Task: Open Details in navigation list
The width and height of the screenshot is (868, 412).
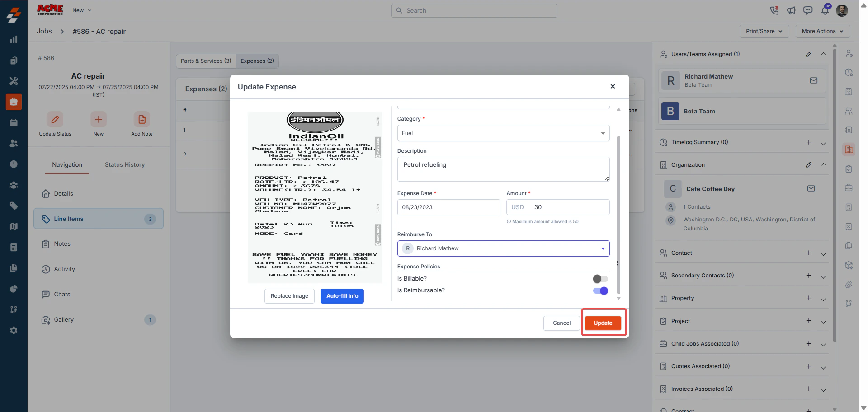Action: [99, 193]
